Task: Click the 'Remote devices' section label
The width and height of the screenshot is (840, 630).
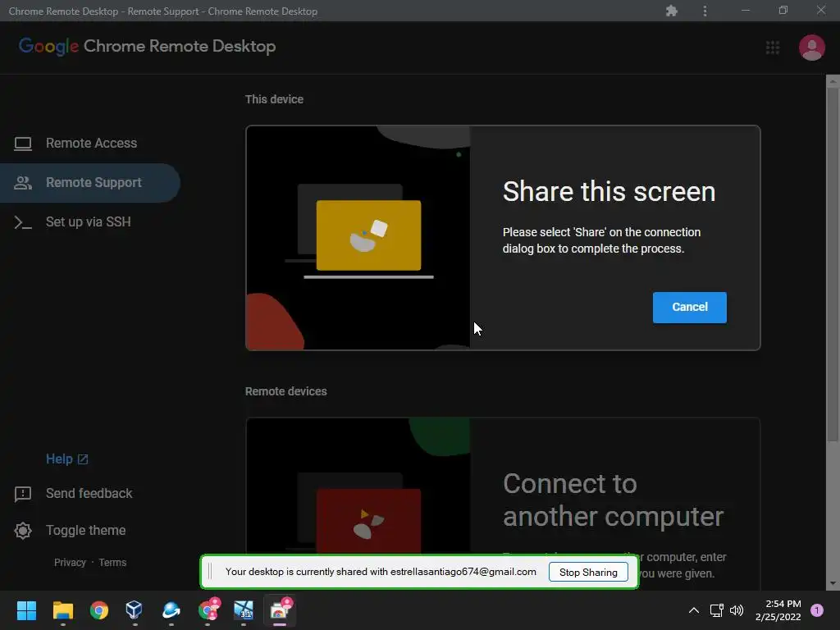Action: (x=286, y=391)
